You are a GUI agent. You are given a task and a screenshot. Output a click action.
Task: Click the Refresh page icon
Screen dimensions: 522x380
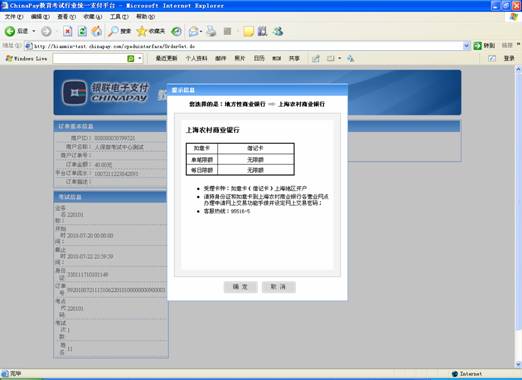click(82, 31)
